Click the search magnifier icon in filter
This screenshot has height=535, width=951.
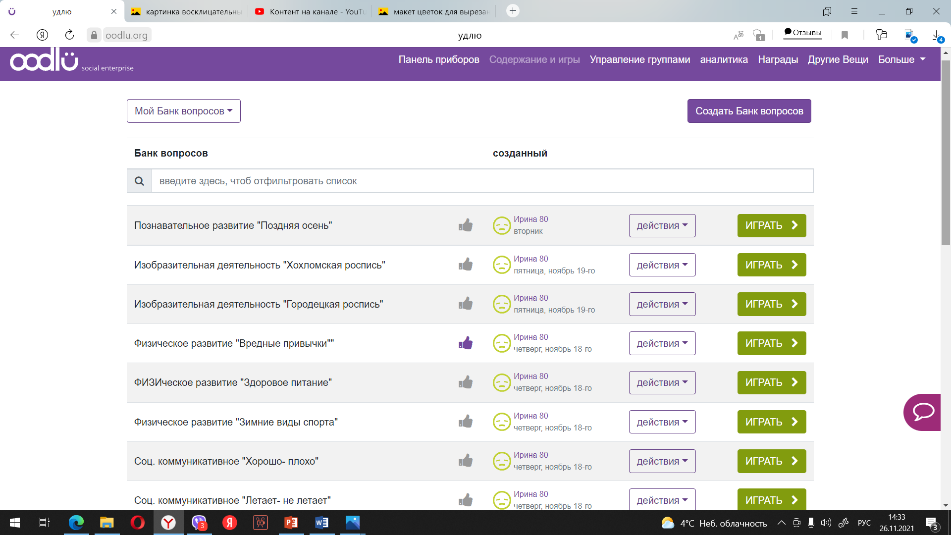coord(139,181)
